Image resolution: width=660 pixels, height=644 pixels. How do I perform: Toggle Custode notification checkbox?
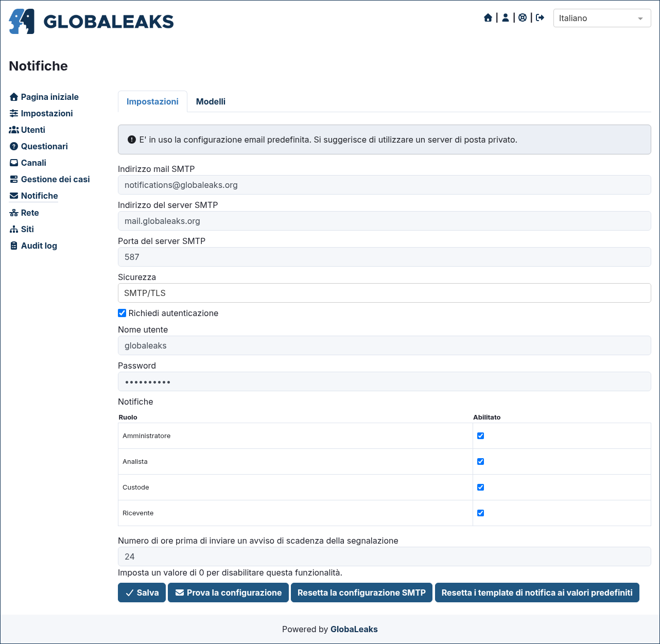(480, 487)
